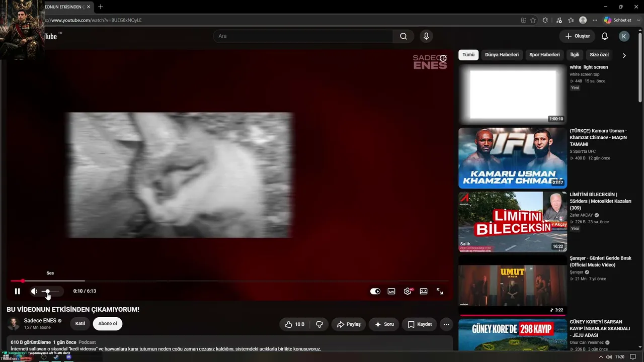Click the Soru ask button
This screenshot has height=362, width=644.
click(x=384, y=324)
